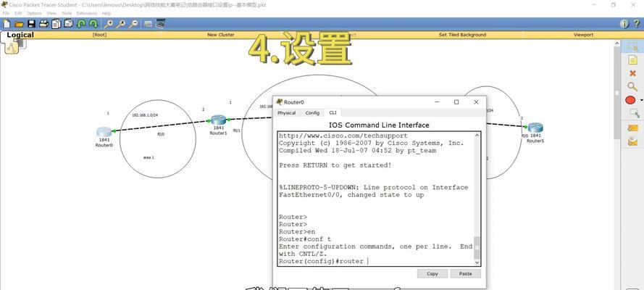Click Viewport in the yellow bar
The height and width of the screenshot is (290, 644).
(x=583, y=35)
